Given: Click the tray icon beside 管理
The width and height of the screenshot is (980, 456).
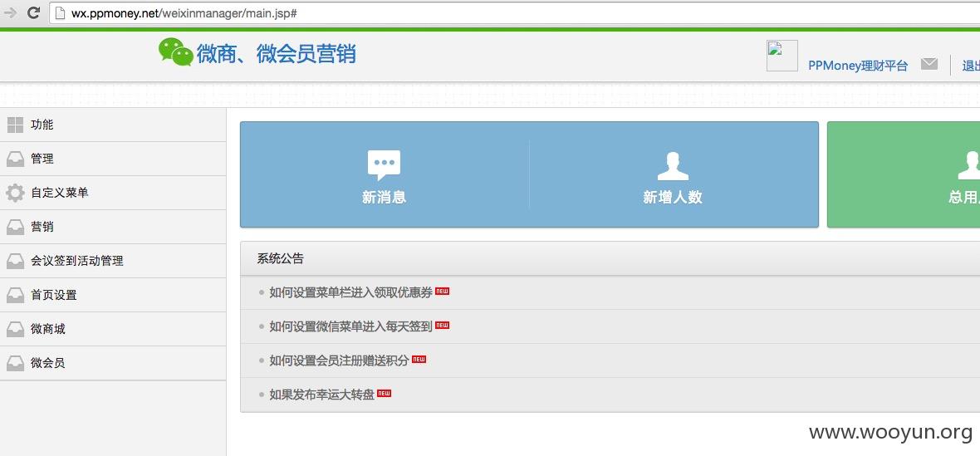Looking at the screenshot, I should pos(15,159).
